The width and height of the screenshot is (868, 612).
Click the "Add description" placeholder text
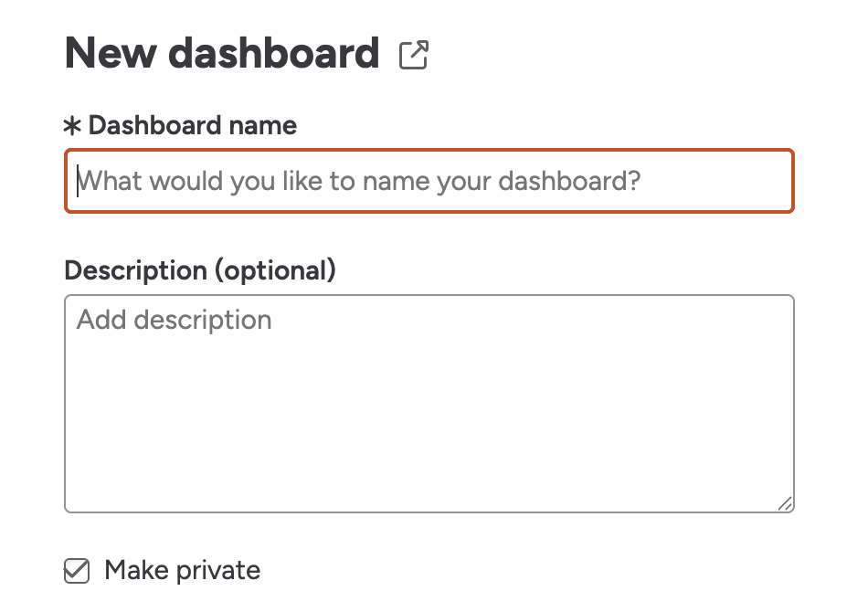click(175, 320)
